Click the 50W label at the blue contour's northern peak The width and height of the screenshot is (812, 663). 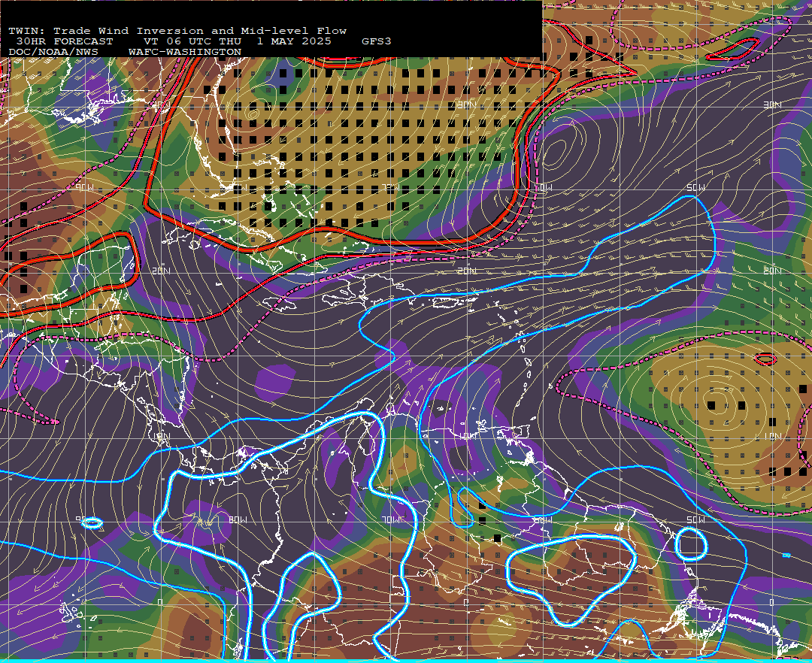pos(695,187)
